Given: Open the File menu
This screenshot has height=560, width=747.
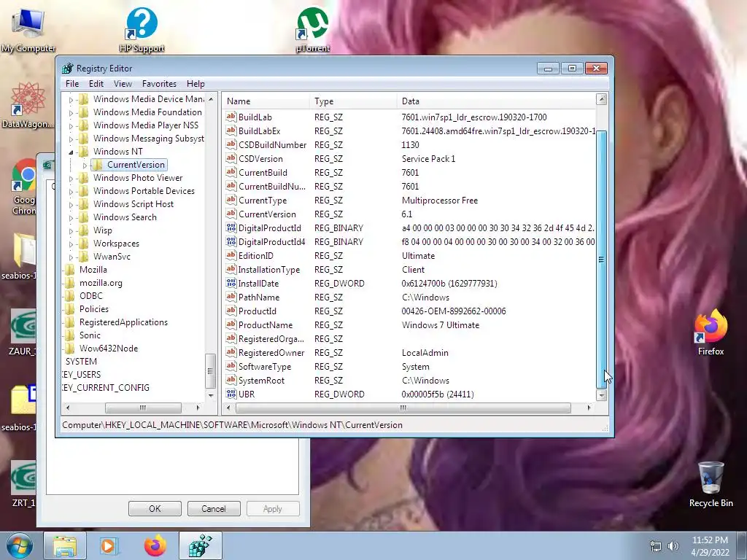Looking at the screenshot, I should [x=72, y=83].
